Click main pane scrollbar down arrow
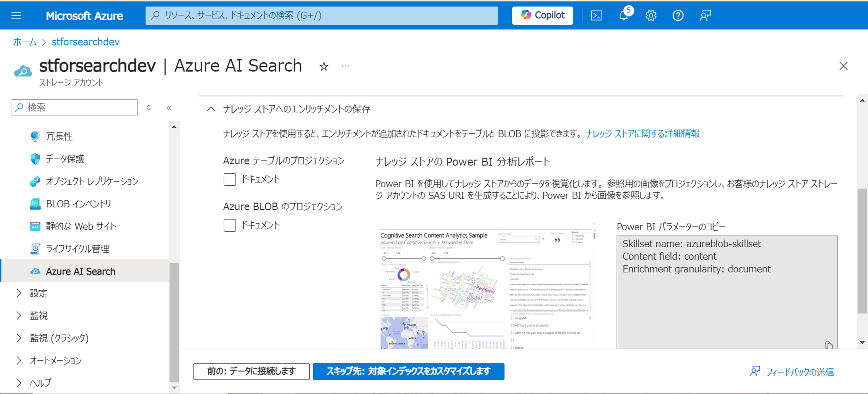Viewport: 868px width, 394px height. click(862, 342)
